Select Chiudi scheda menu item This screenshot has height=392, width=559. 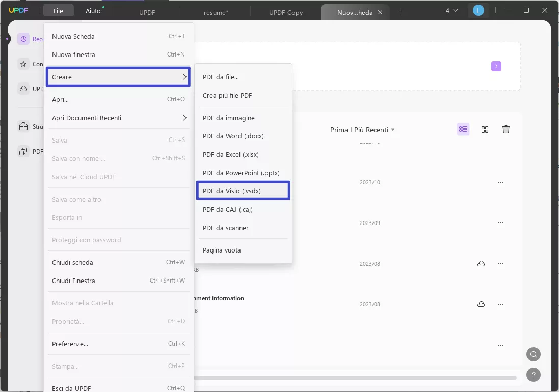coord(118,262)
